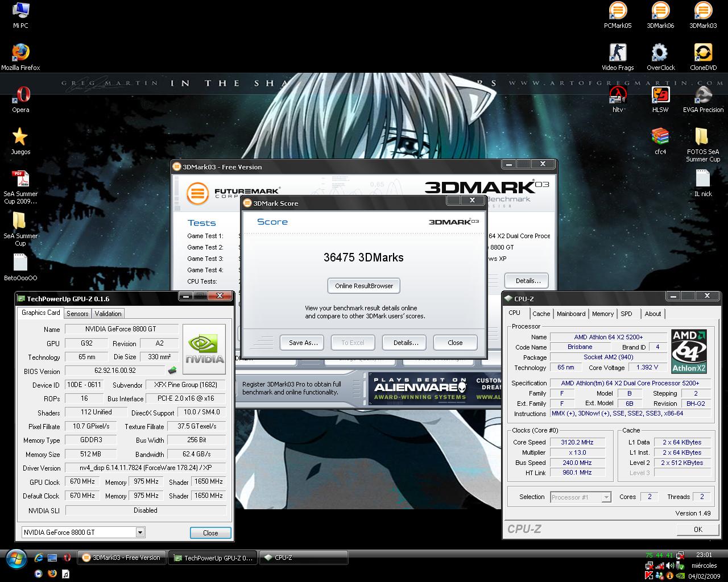Click Details... in 3DMark03 main window
The width and height of the screenshot is (728, 582).
pyautogui.click(x=527, y=281)
